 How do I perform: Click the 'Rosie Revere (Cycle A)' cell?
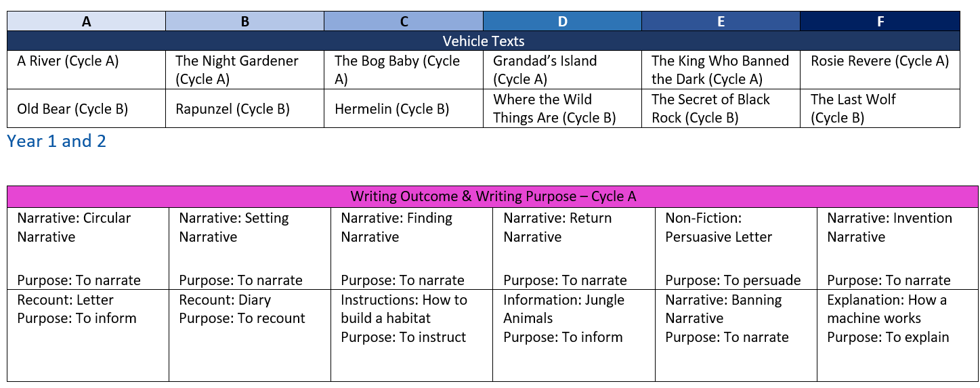(879, 61)
